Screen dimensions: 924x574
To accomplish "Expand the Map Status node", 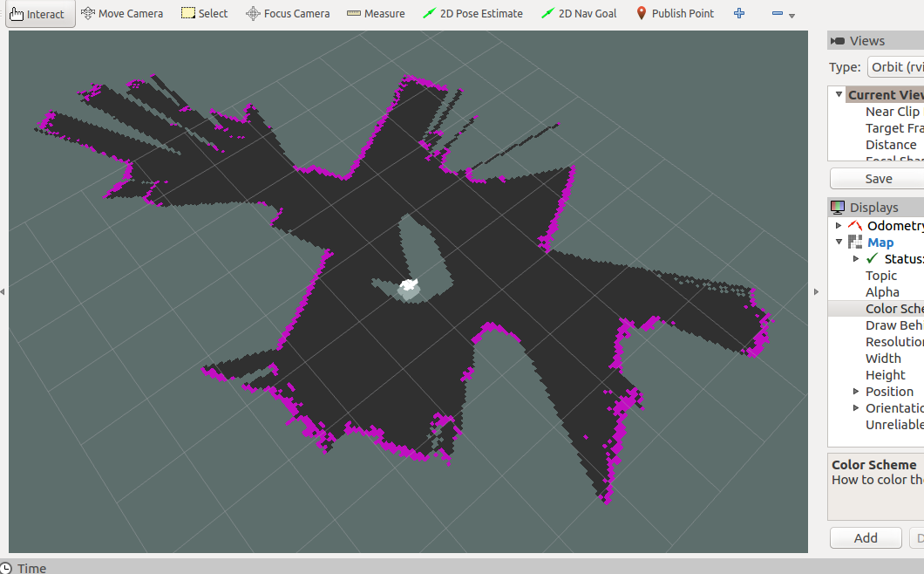I will tap(856, 258).
